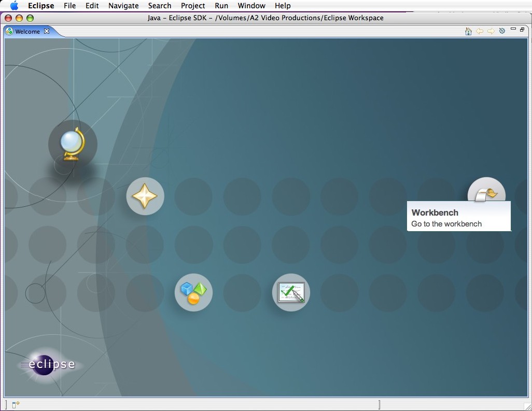Screen dimensions: 532x411
Task: Open the Project menu
Action: click(x=193, y=6)
